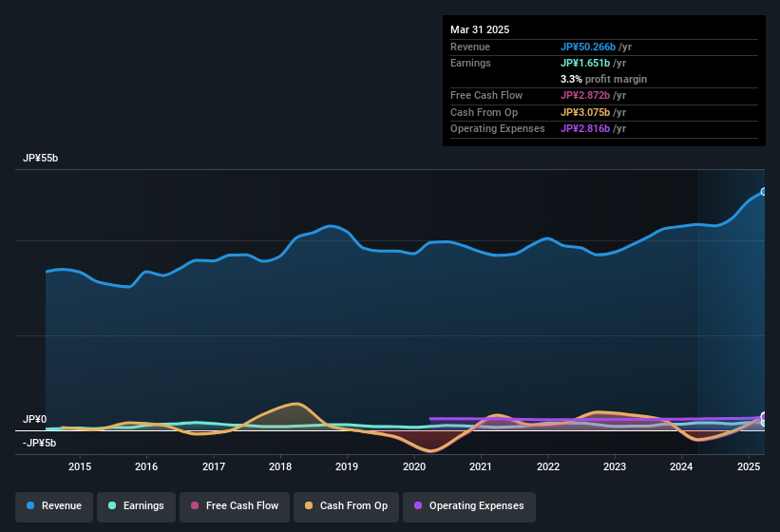Click the 2022 x-axis label

coord(548,466)
